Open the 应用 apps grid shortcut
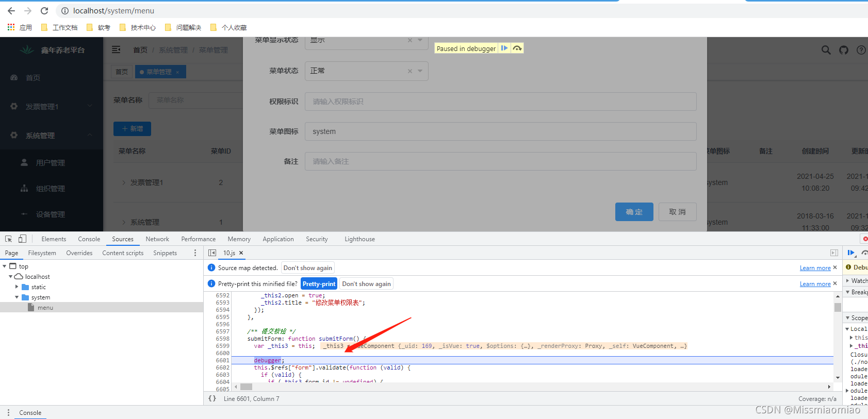Image resolution: width=868 pixels, height=419 pixels. (x=20, y=27)
